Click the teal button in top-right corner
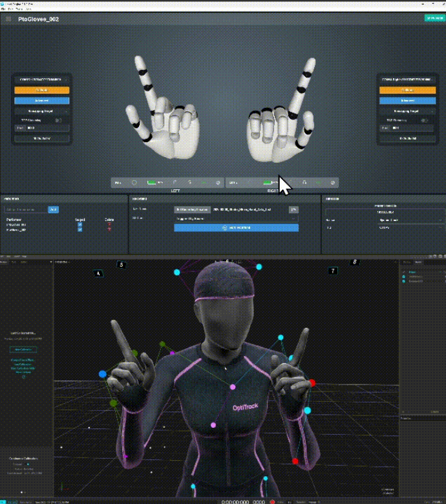The image size is (446, 504). coord(434,18)
